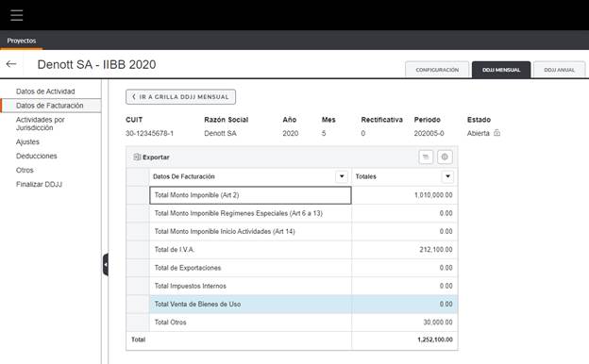Click the lock icon beside Abierta
The image size is (589, 364).
click(x=496, y=133)
